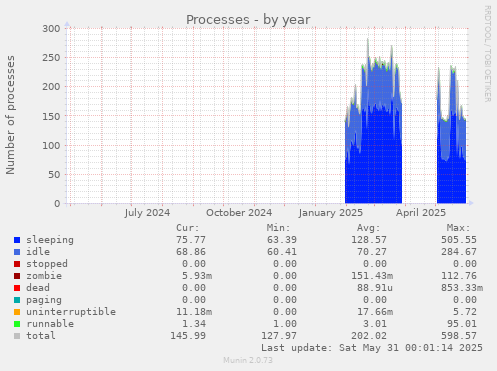Click the 'Processes - by year' title

point(248,20)
